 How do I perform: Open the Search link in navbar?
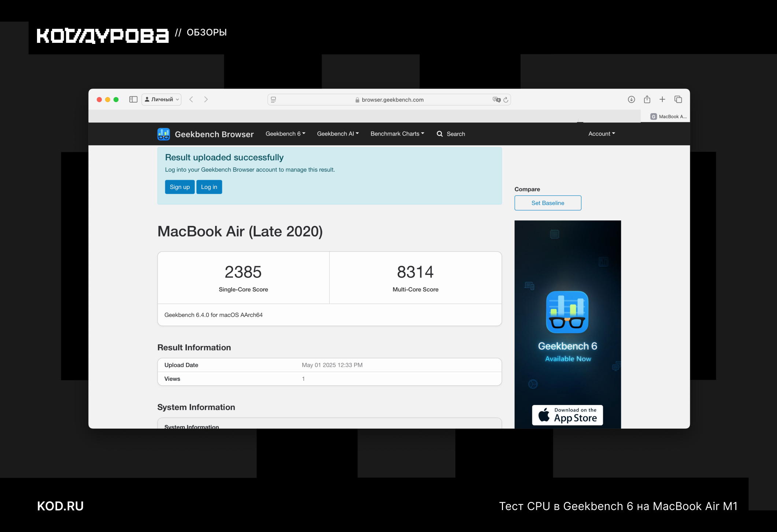(456, 134)
